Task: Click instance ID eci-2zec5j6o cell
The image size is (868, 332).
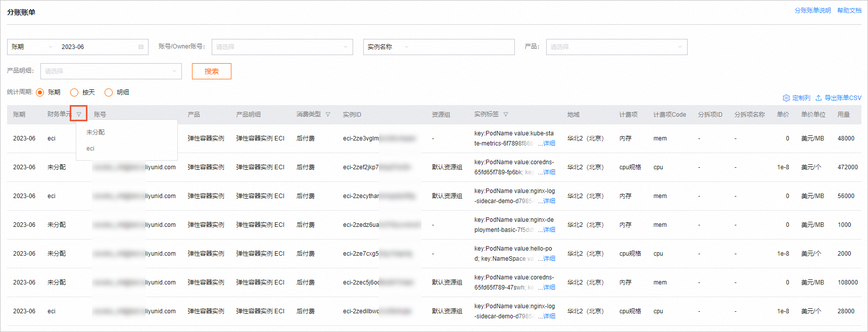Action: [x=379, y=282]
